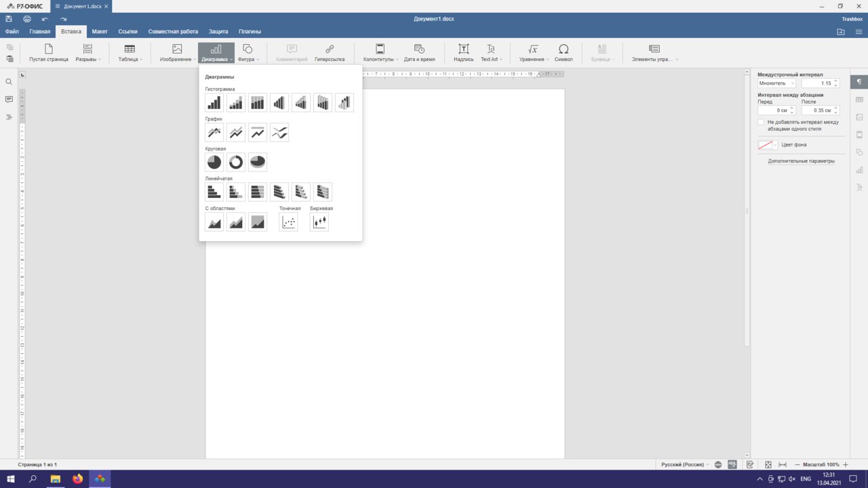The image size is (868, 488).
Task: Click the Пустая страница button
Action: [49, 53]
